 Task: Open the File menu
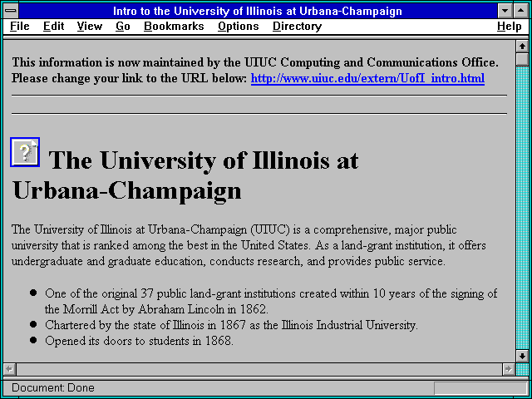pyautogui.click(x=20, y=27)
